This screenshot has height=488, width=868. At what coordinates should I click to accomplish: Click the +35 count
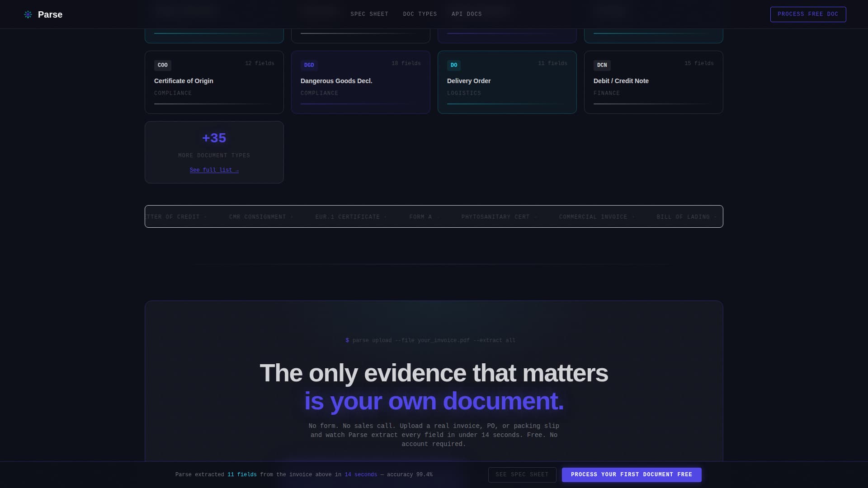[214, 138]
